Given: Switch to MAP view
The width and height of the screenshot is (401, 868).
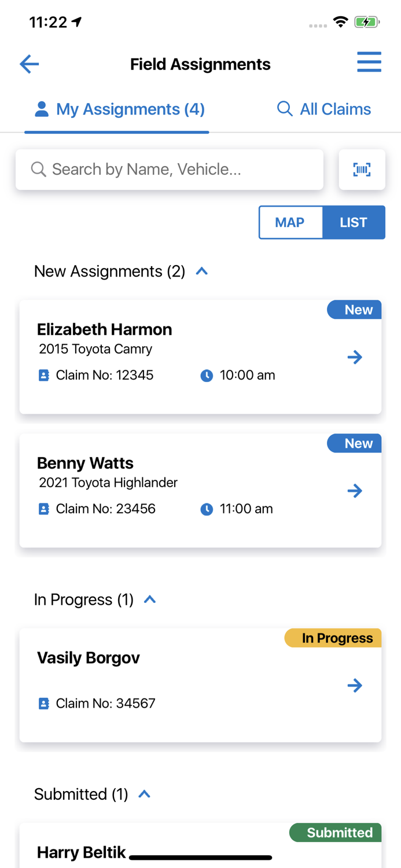Looking at the screenshot, I should (290, 222).
